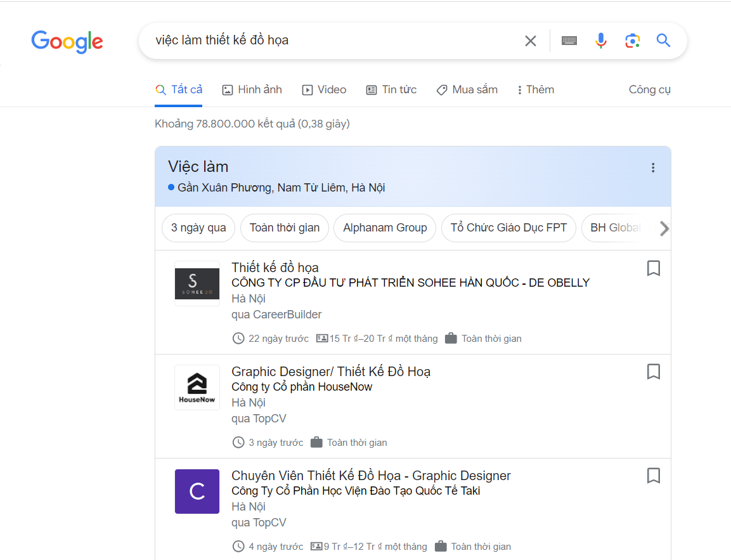Click the 22 ngày trước posting date
Viewport: 731px width, 560px height.
click(x=278, y=339)
